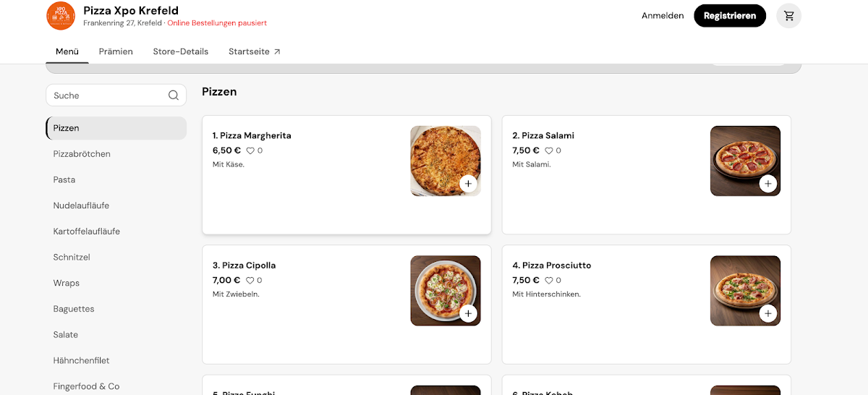Open Startseite external link
This screenshot has width=868, height=395.
(255, 51)
